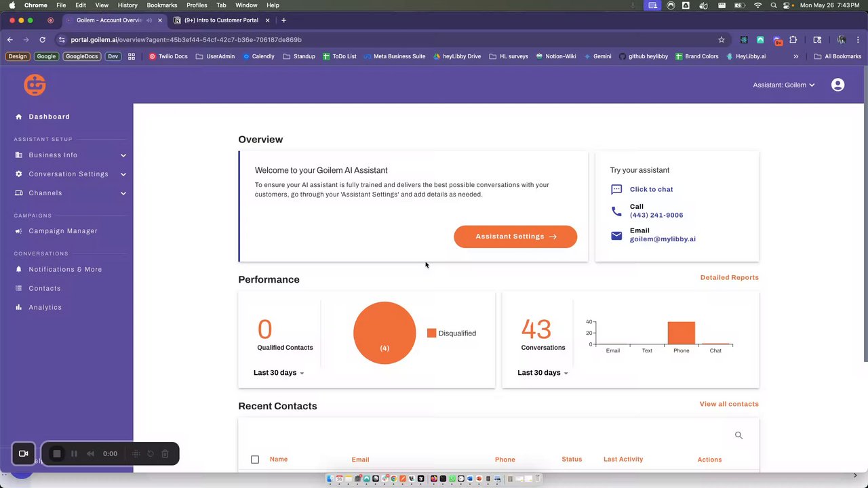Click the Assistant Settings button

coord(515,237)
